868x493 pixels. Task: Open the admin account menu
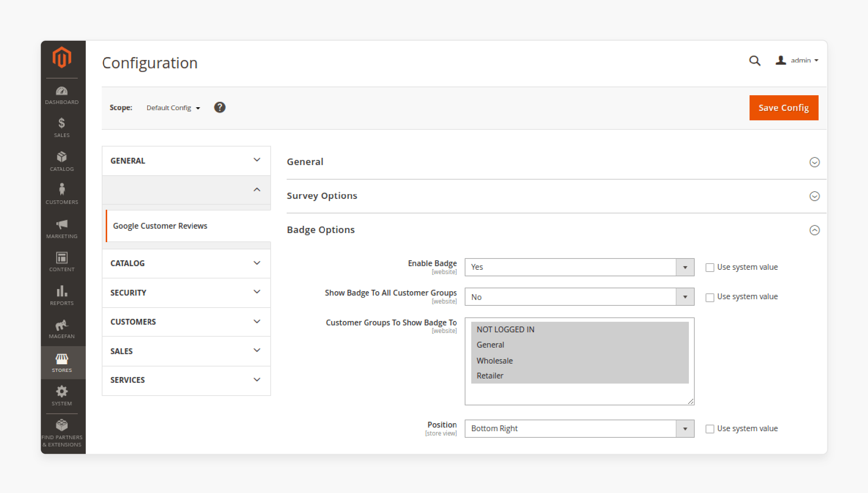(x=796, y=60)
